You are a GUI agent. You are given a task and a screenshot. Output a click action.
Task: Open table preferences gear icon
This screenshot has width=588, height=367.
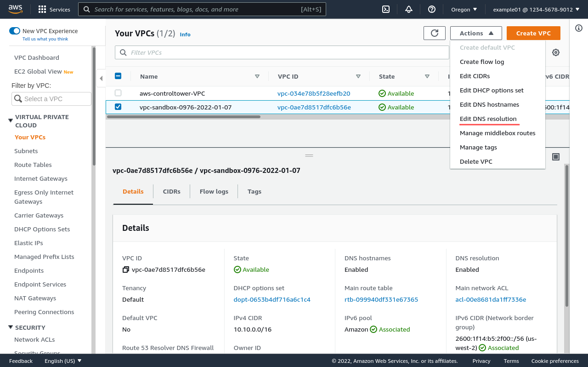[x=556, y=52]
